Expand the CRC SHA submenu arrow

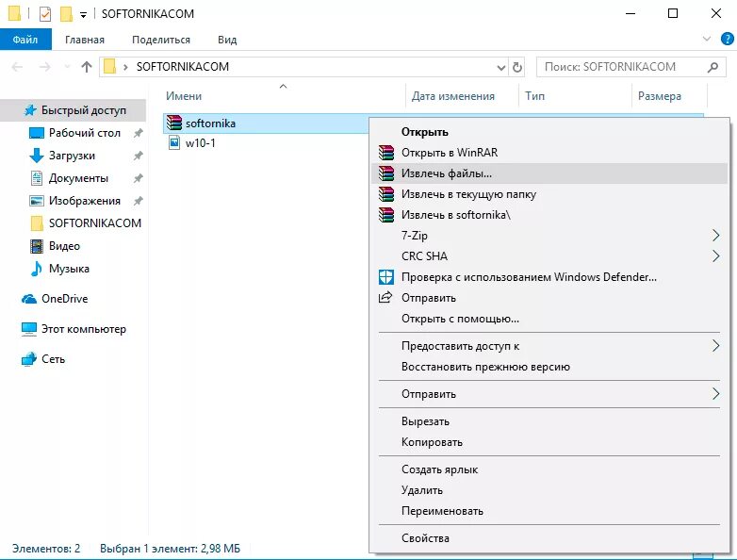(x=715, y=256)
